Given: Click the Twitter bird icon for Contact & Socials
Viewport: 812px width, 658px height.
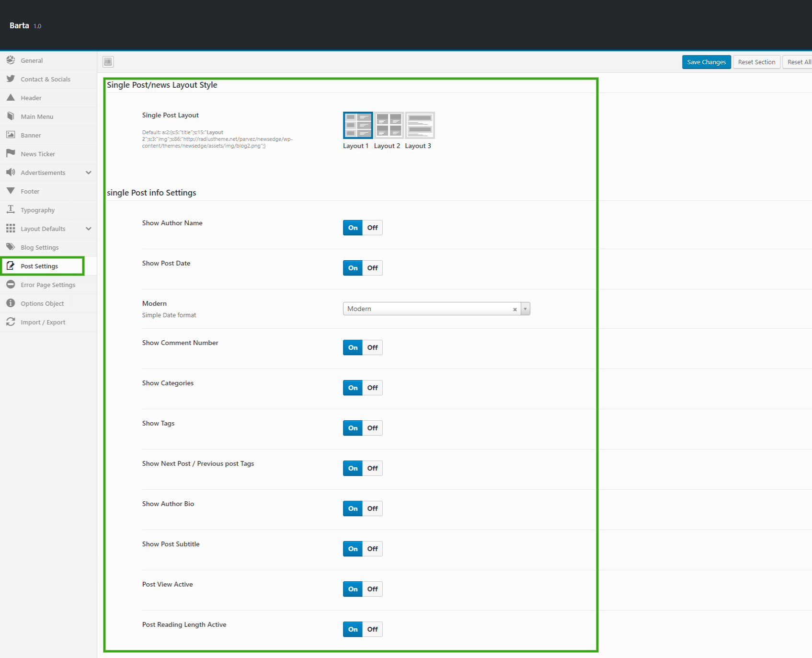Looking at the screenshot, I should pos(11,79).
